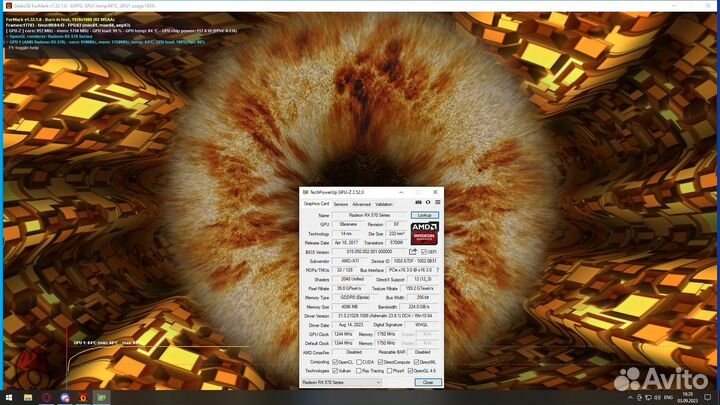Open File Explorer from the taskbar
The height and width of the screenshot is (405, 720).
[x=28, y=397]
